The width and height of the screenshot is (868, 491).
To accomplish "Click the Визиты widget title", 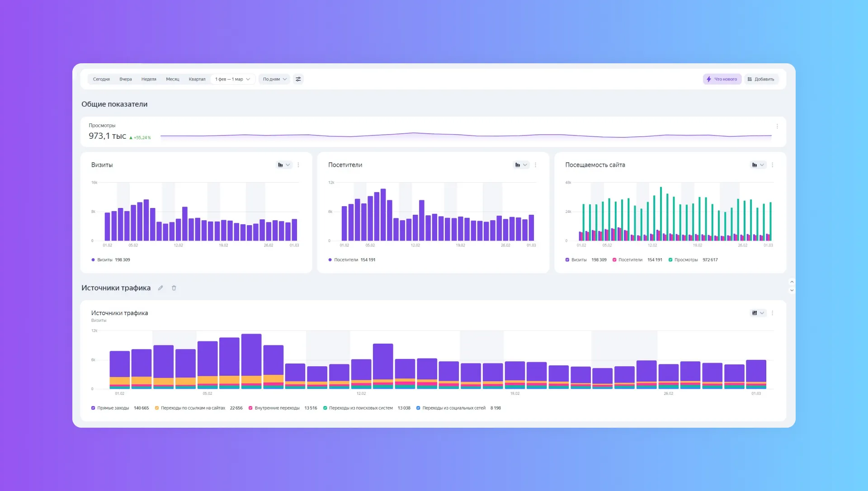I will click(102, 165).
